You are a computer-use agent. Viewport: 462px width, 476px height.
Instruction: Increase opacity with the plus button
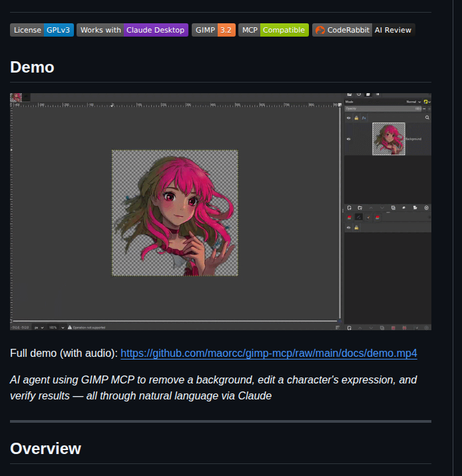pos(429,109)
